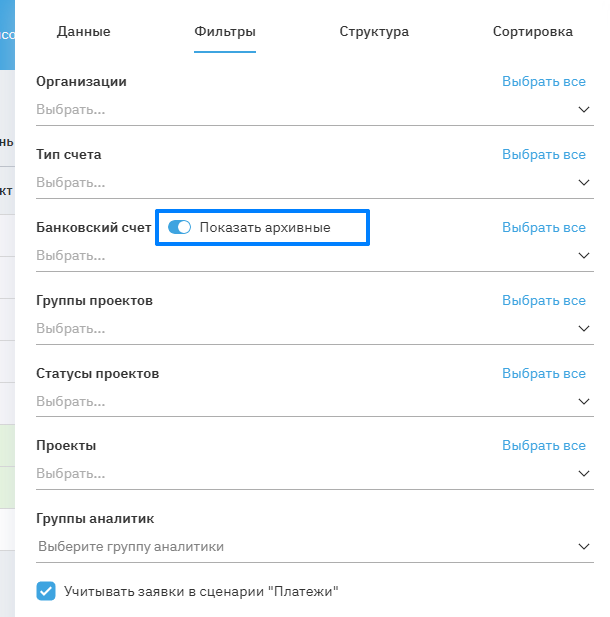Viewport: 610px width, 617px height.
Task: Expand the Группы аналитик dropdown chevron
Action: (584, 547)
